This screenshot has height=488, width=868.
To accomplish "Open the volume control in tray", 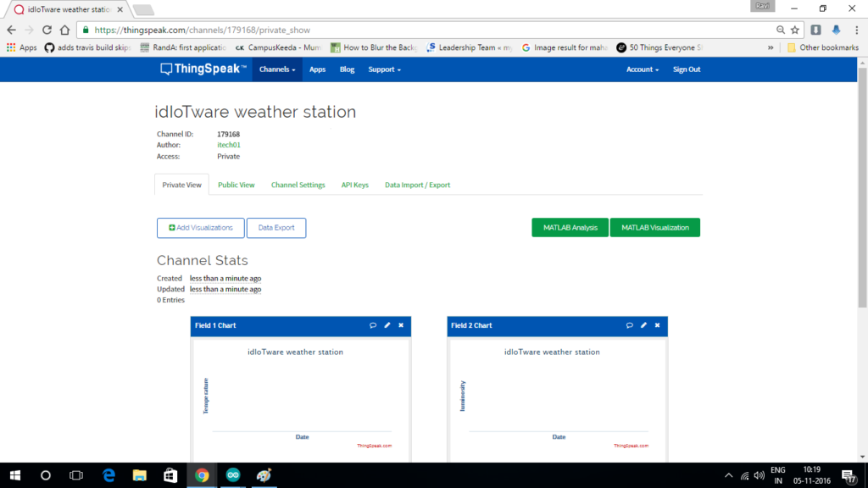I will pyautogui.click(x=759, y=475).
